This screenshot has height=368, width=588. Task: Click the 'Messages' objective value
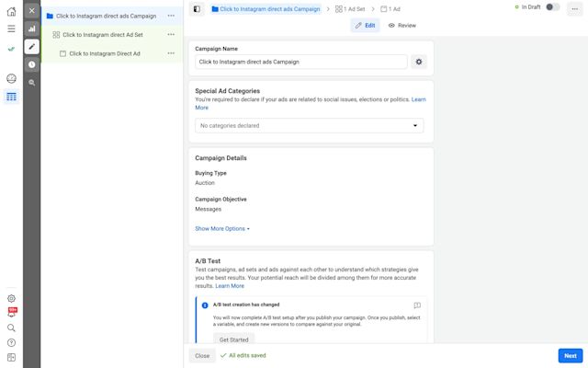point(209,209)
